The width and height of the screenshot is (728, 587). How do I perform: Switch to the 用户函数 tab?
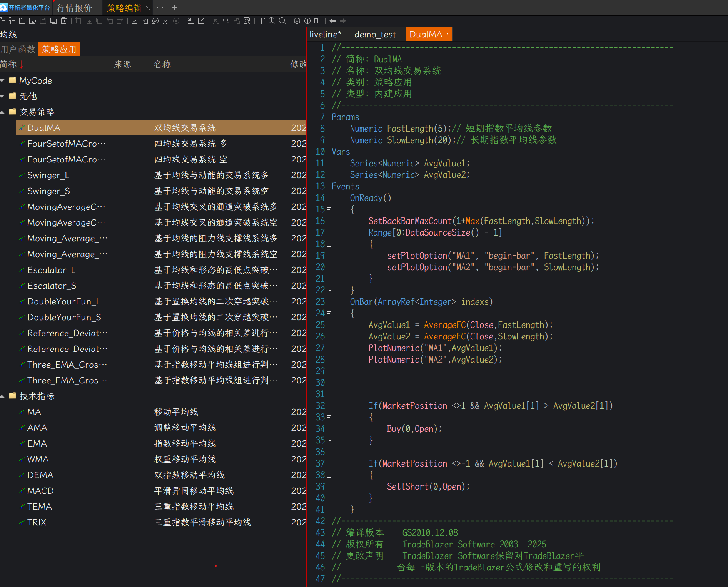point(18,49)
